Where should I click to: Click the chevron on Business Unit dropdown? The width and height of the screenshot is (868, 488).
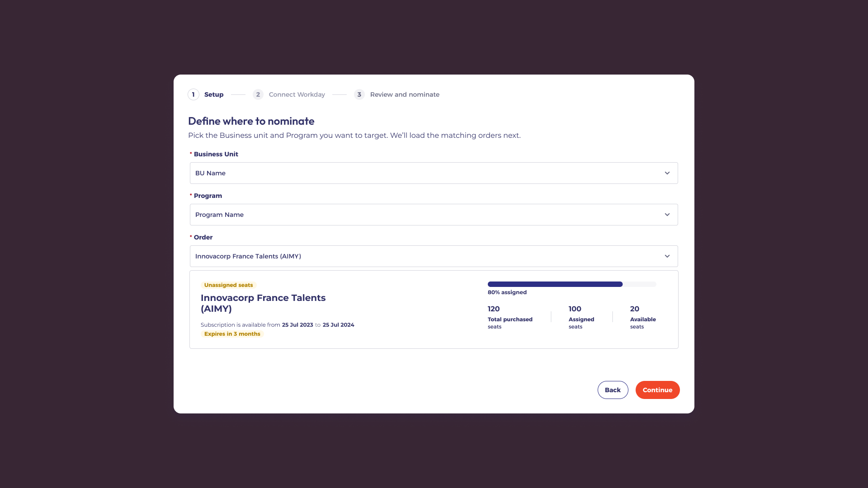(x=667, y=173)
